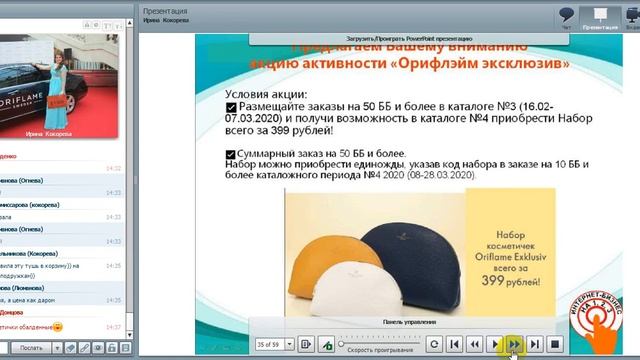Click the fast-forward next slide button
The width and height of the screenshot is (640, 360).
click(515, 344)
